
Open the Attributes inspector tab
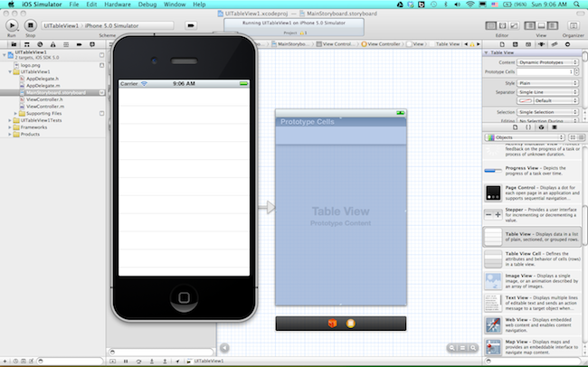(x=541, y=44)
